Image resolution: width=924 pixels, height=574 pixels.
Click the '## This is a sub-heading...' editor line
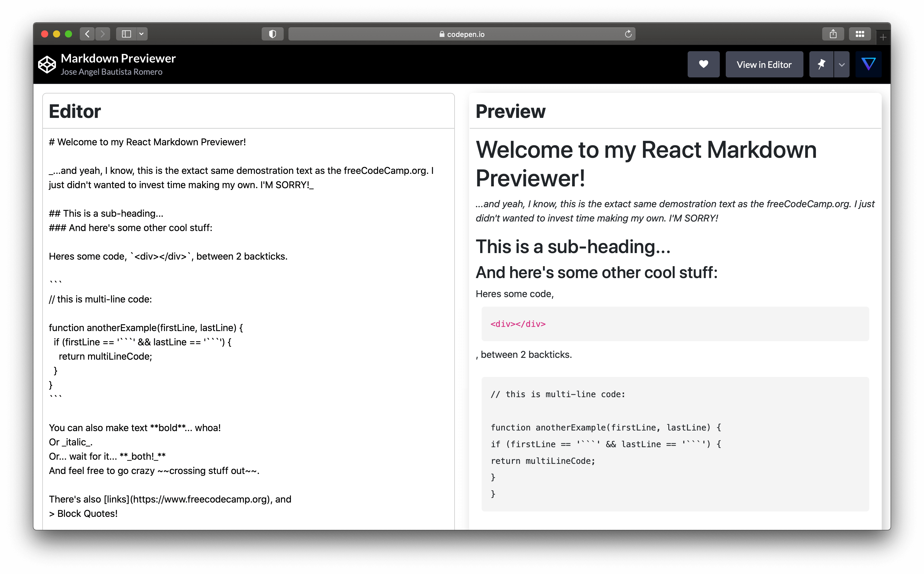pyautogui.click(x=106, y=213)
